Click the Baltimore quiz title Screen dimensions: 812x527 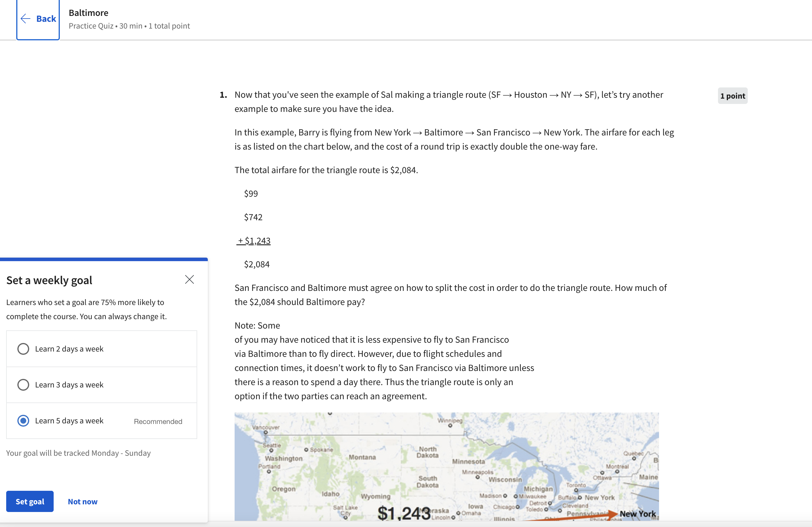[88, 13]
